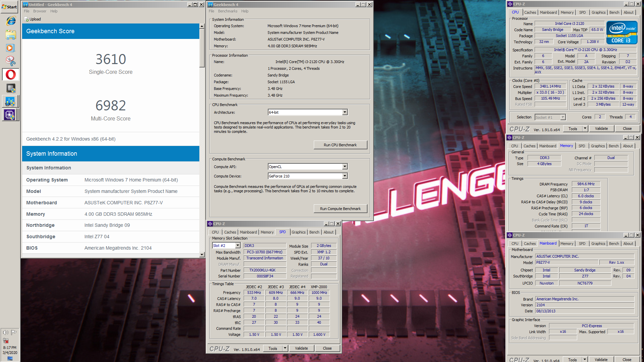Click the Geekbench results scrollbar thumb

(x=202, y=48)
